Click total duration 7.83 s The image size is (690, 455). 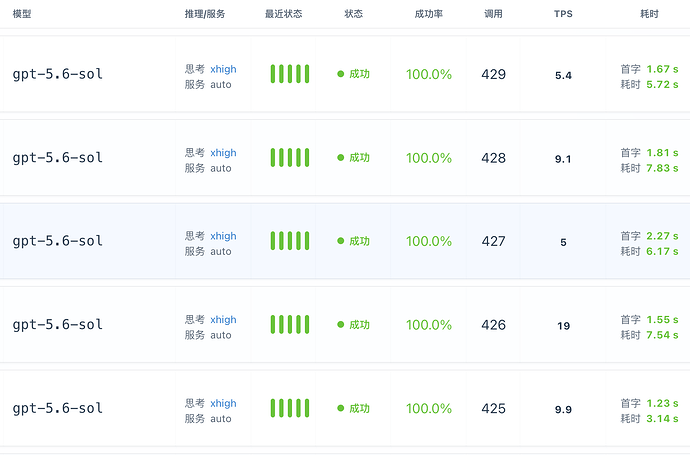(662, 168)
